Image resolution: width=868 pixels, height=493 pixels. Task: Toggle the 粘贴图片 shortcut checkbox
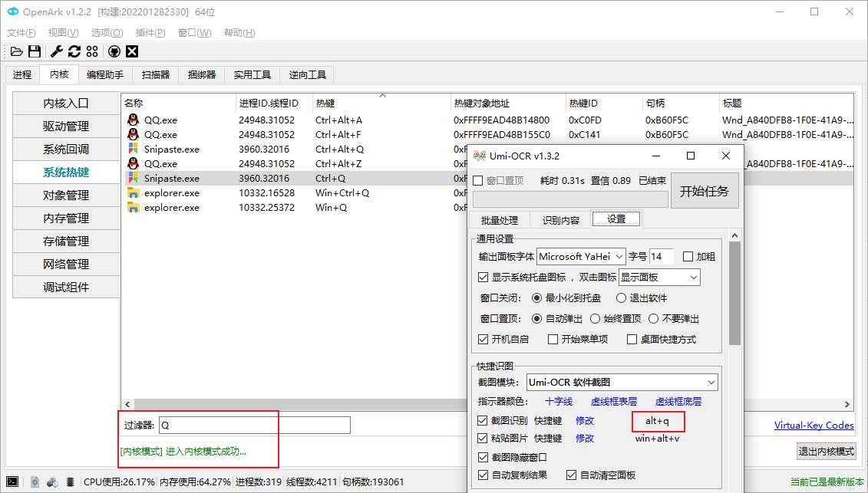tap(482, 439)
